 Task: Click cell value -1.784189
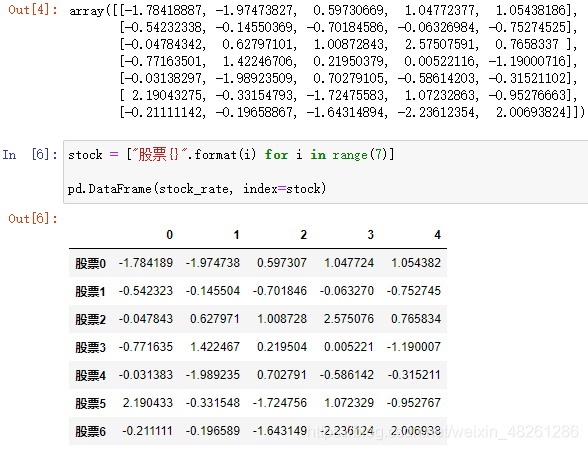pos(146,263)
